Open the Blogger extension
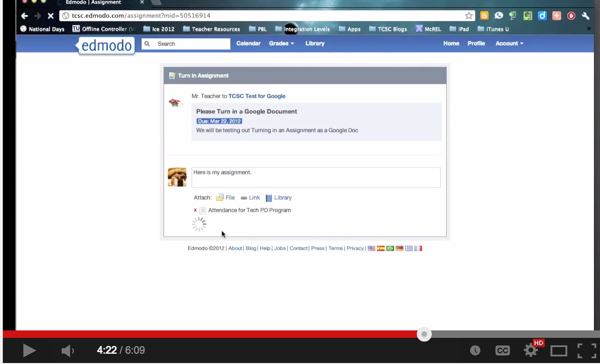 (x=484, y=16)
